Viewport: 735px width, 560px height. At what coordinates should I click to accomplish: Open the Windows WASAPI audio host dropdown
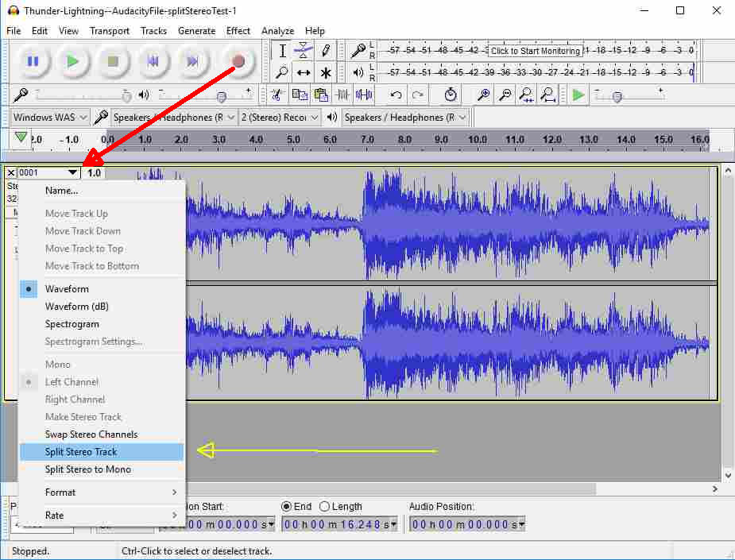[50, 118]
